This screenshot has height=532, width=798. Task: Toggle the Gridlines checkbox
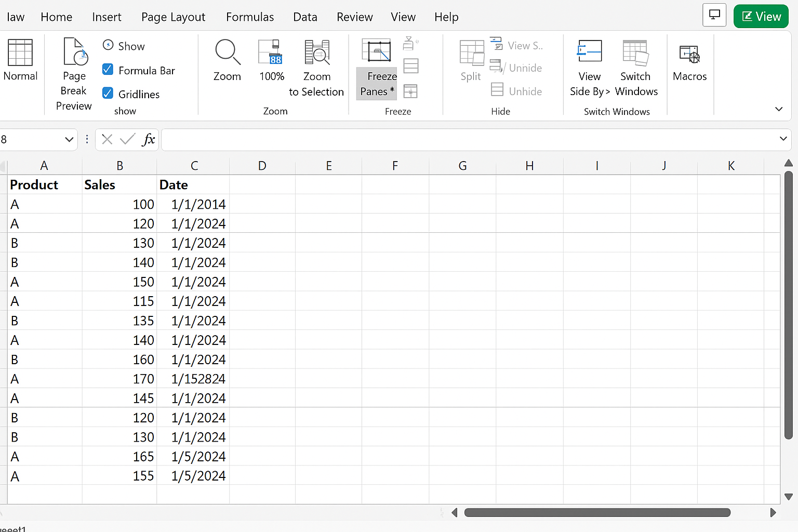click(x=108, y=93)
